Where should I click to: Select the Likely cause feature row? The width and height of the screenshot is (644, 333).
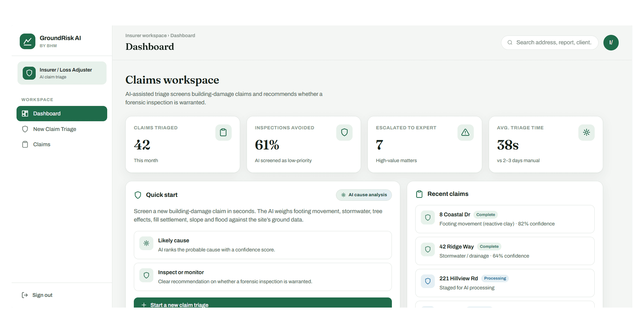pos(263,245)
